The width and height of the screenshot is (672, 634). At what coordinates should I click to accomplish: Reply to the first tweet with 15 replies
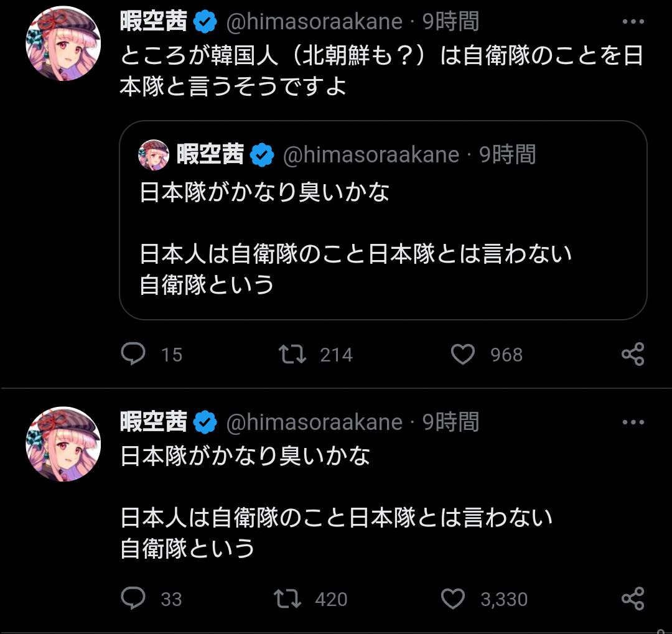coord(133,355)
